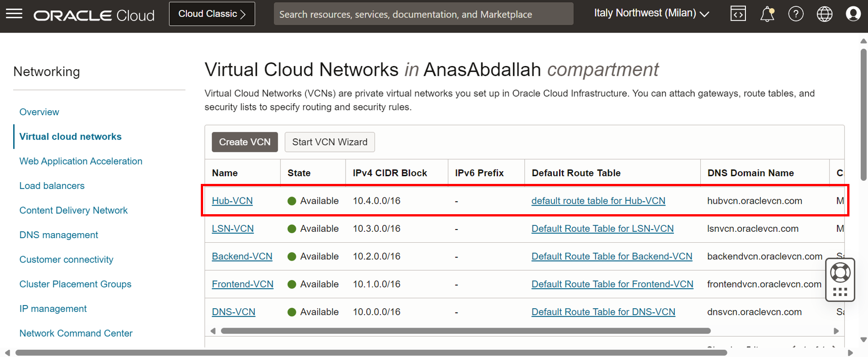This screenshot has height=357, width=868.
Task: Click the 10.2.0.0/16 CIDR cell
Action: tap(376, 256)
